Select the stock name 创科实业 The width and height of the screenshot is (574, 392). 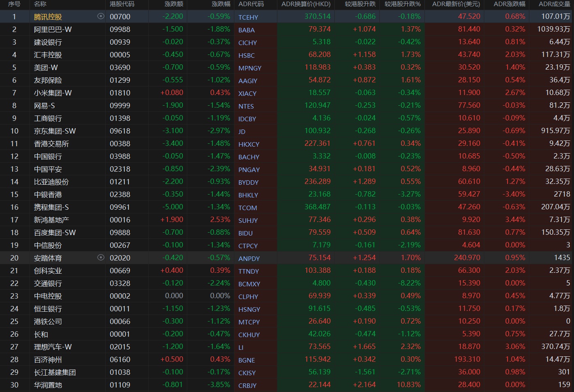[x=48, y=271]
